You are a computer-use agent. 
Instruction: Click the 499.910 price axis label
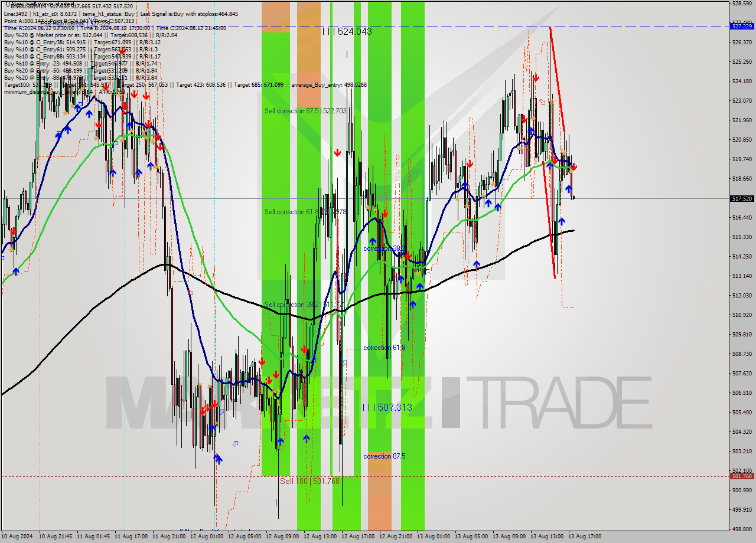[742, 509]
